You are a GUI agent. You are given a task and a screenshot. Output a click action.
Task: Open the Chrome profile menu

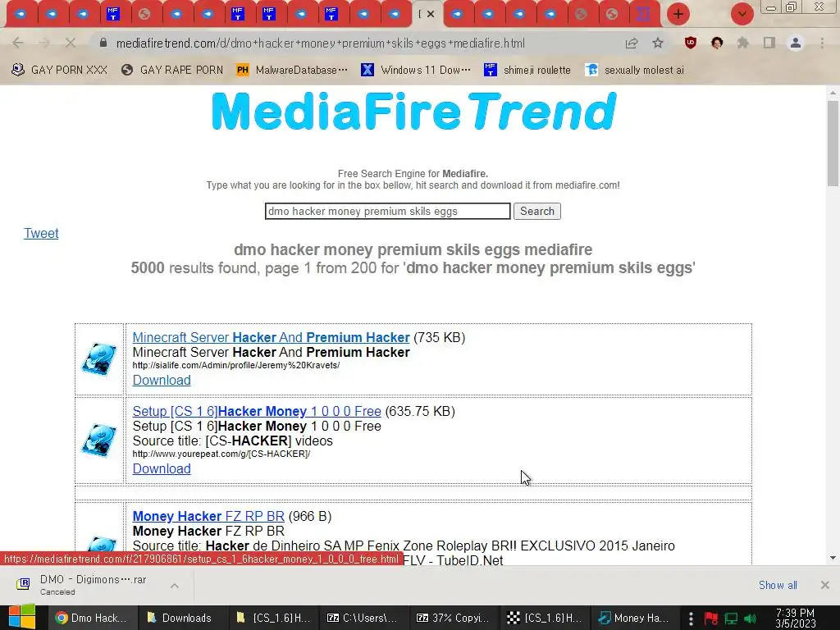click(x=796, y=43)
